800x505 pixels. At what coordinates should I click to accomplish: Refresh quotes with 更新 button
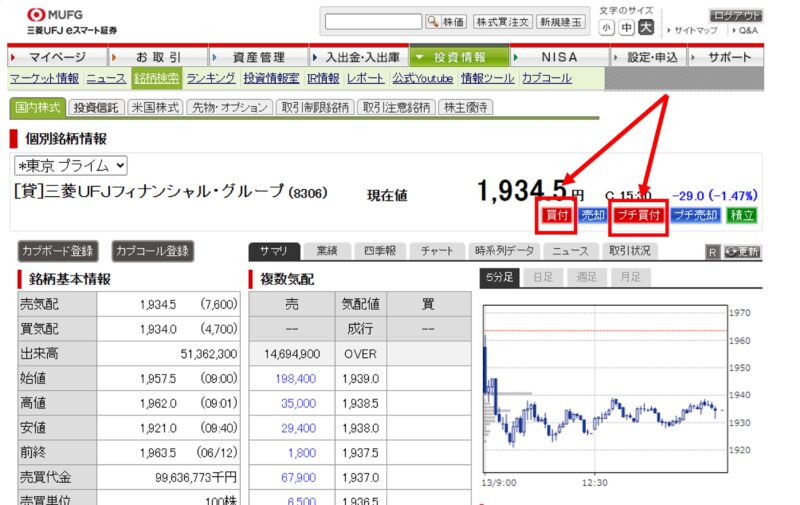(x=742, y=251)
